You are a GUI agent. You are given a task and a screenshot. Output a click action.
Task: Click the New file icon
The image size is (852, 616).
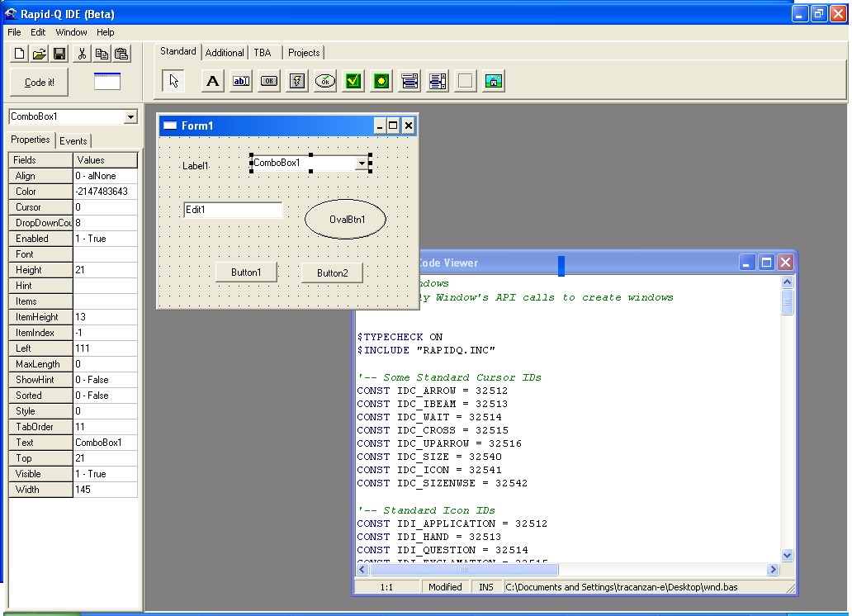(x=19, y=54)
